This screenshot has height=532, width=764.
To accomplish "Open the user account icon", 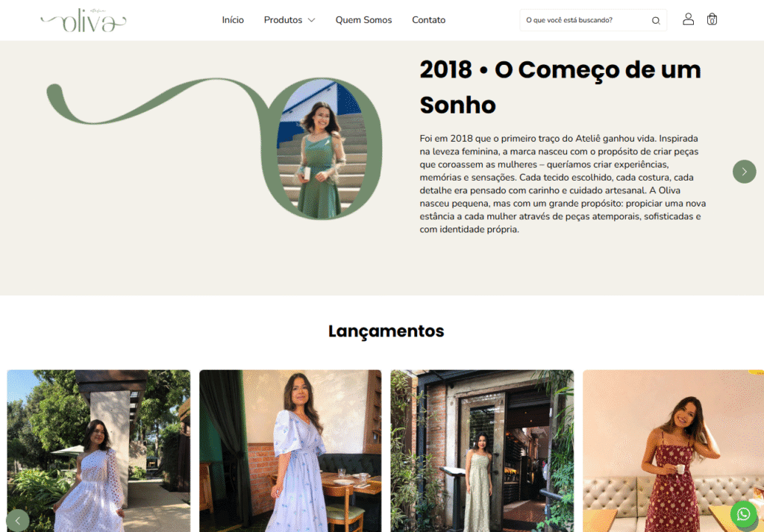I will (x=688, y=19).
